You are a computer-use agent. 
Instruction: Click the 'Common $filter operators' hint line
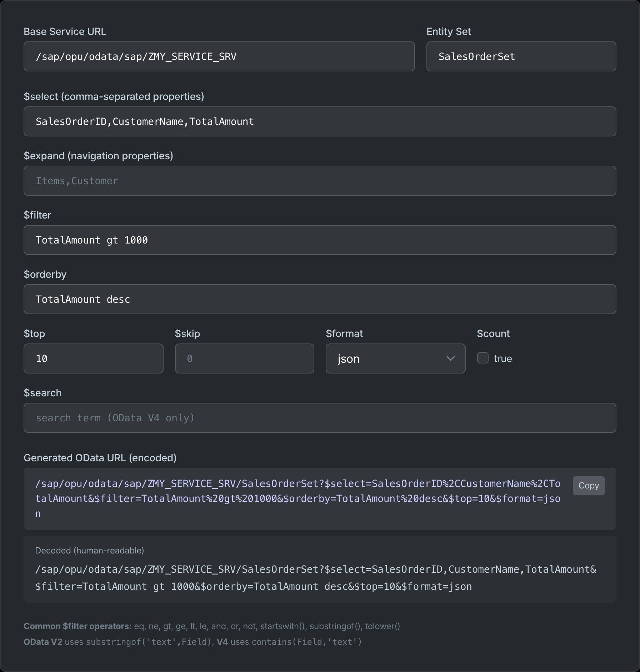click(212, 626)
